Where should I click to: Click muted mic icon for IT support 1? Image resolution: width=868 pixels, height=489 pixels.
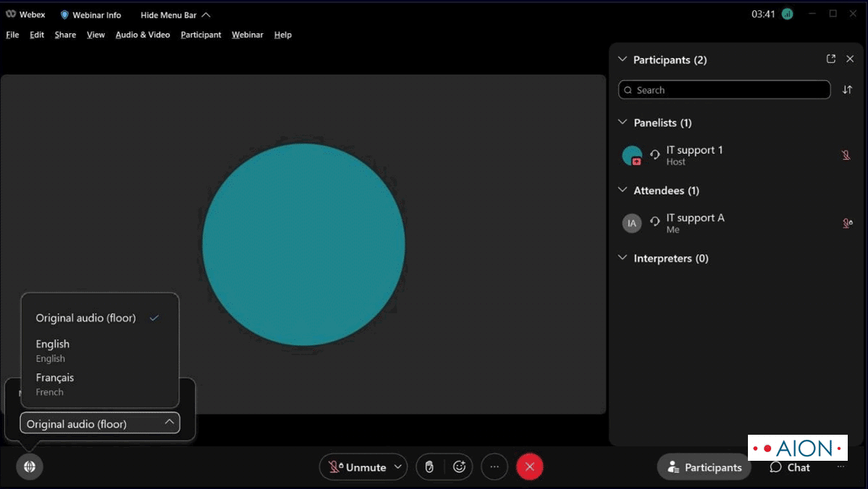846,155
